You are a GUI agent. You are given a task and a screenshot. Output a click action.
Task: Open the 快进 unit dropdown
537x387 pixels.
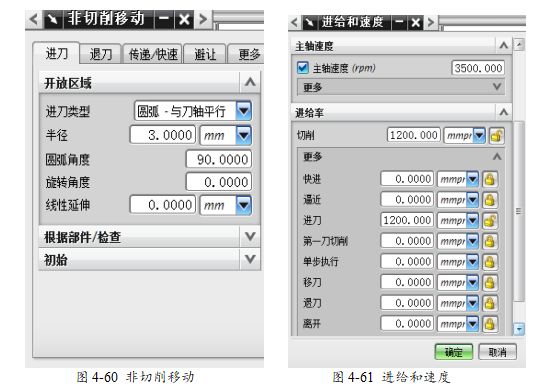472,179
